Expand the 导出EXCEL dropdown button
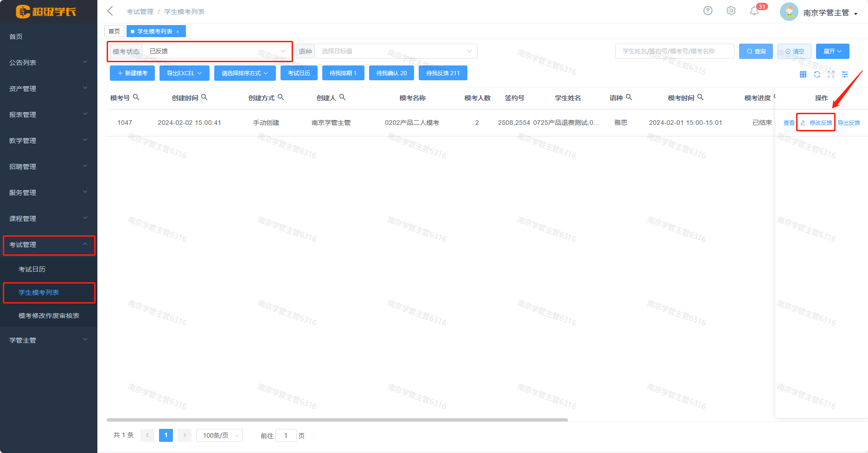This screenshot has height=453, width=868. pyautogui.click(x=184, y=73)
